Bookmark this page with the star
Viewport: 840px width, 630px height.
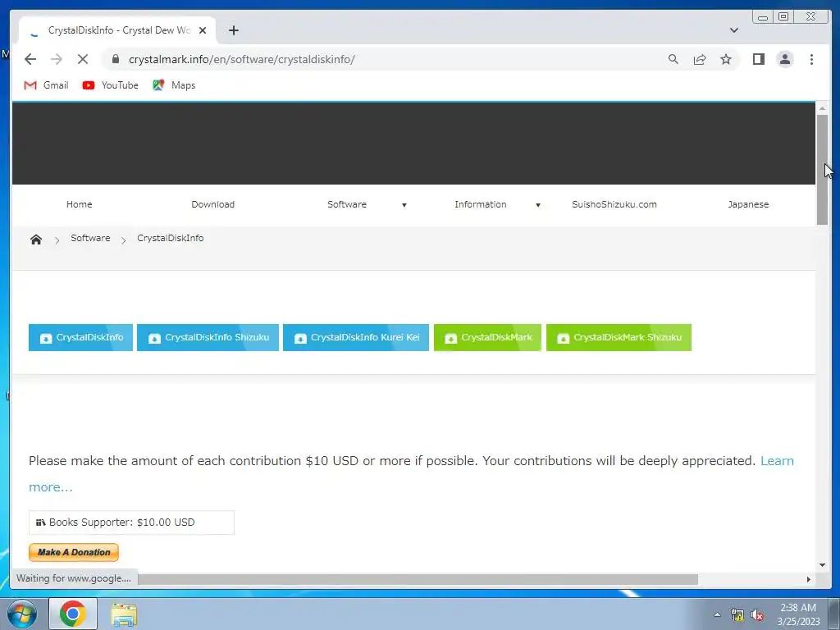click(726, 59)
